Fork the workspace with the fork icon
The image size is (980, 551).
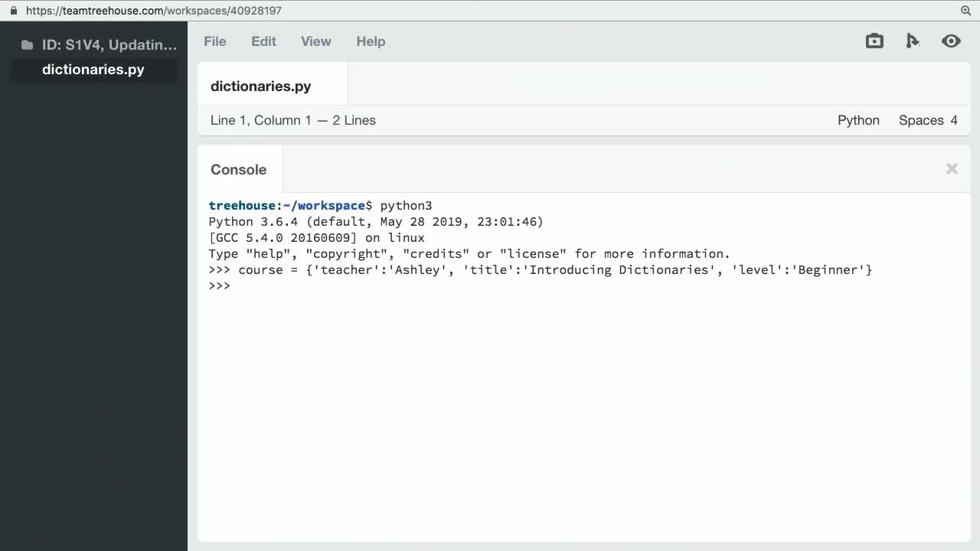[913, 41]
